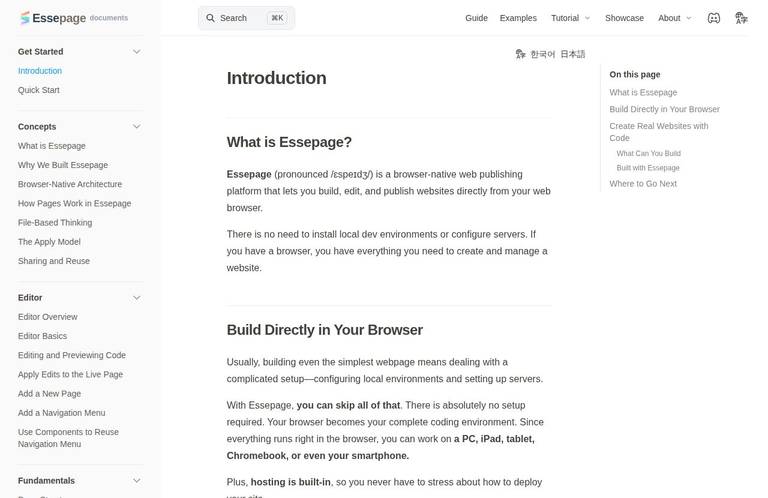Collapse the Editor section chevron

click(x=137, y=297)
